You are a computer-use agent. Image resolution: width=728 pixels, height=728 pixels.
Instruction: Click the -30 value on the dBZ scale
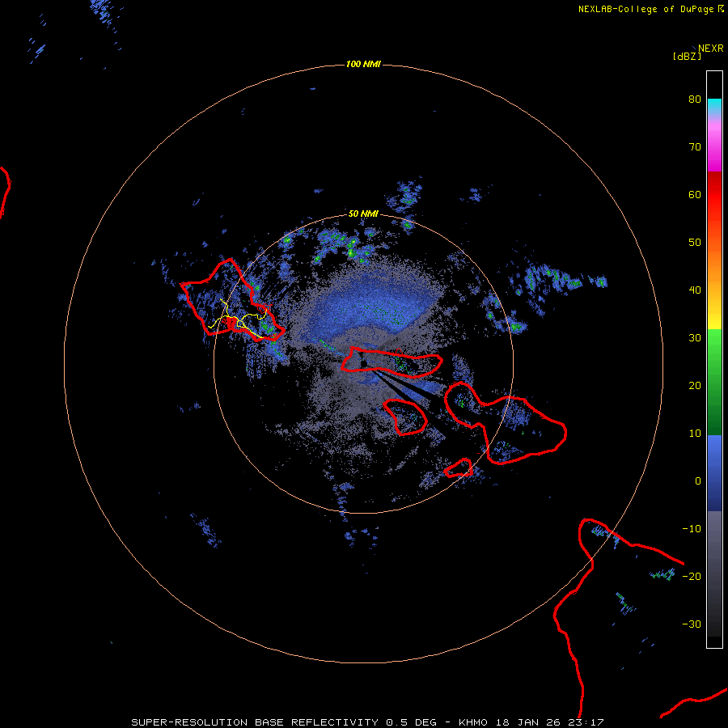(x=692, y=624)
